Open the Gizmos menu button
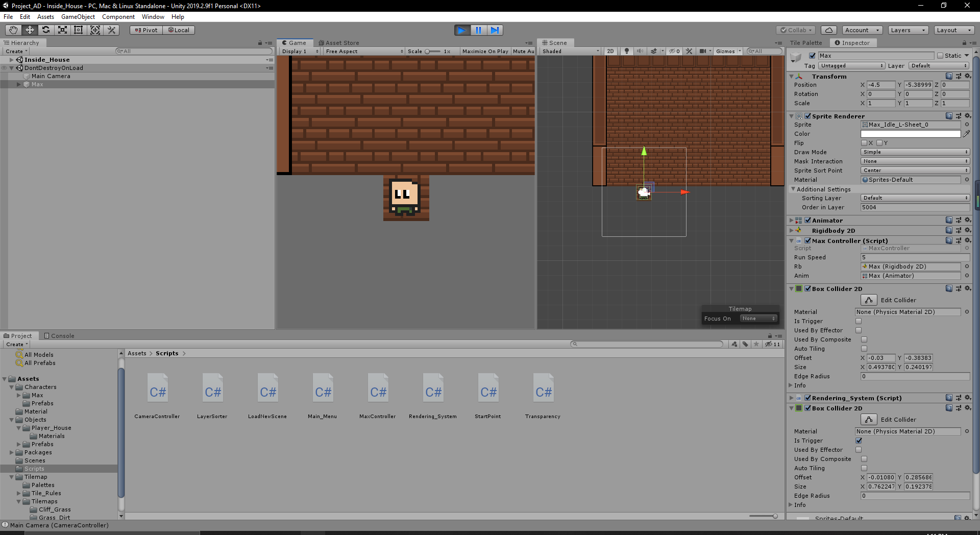Screen dimensions: 980x535 (728, 51)
